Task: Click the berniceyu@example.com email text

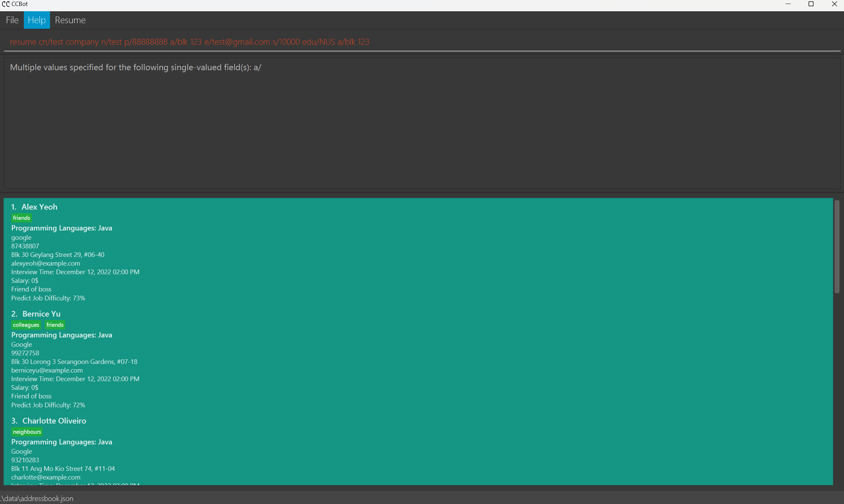Action: (x=47, y=370)
